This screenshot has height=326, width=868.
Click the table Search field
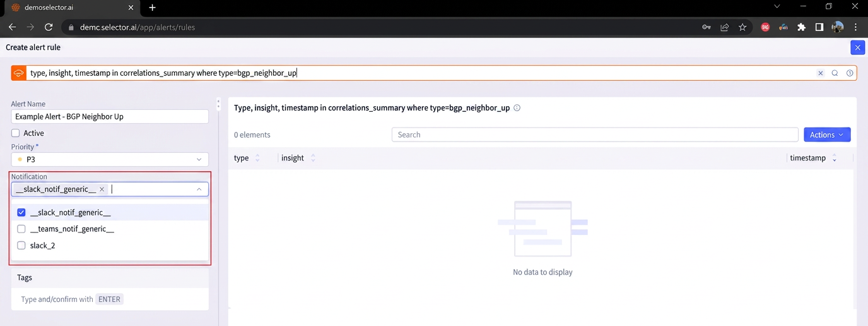point(595,135)
